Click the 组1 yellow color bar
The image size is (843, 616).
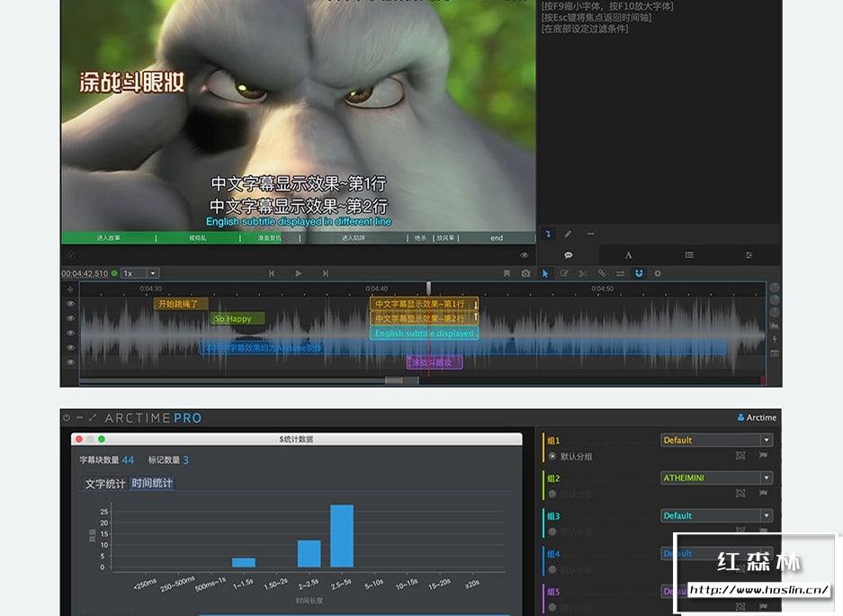(x=543, y=448)
